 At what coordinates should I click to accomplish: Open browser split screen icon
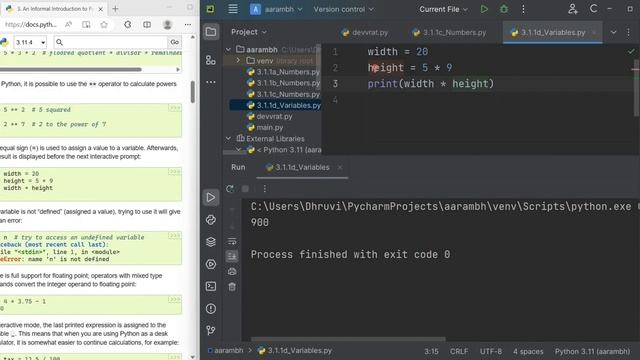pyautogui.click(x=147, y=24)
